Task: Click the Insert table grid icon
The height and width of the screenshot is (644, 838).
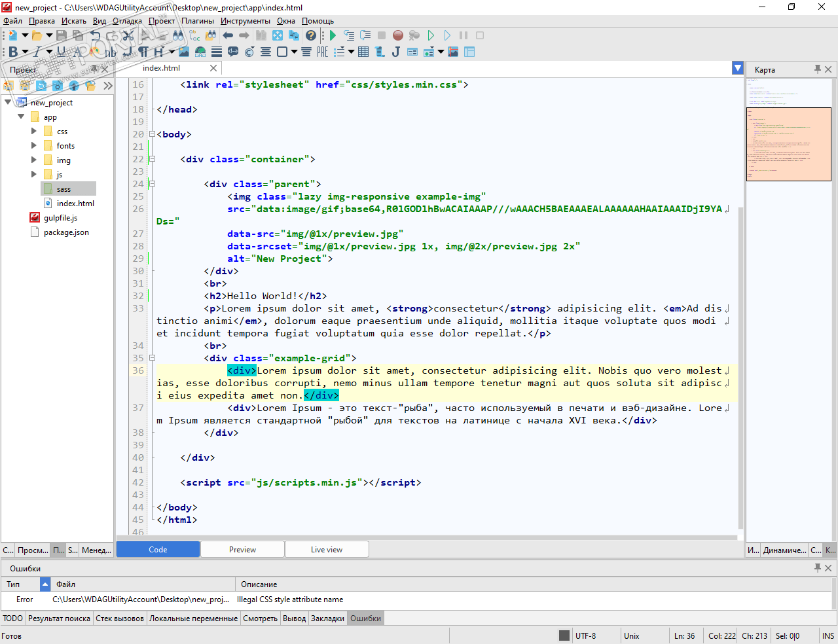Action: pyautogui.click(x=363, y=52)
